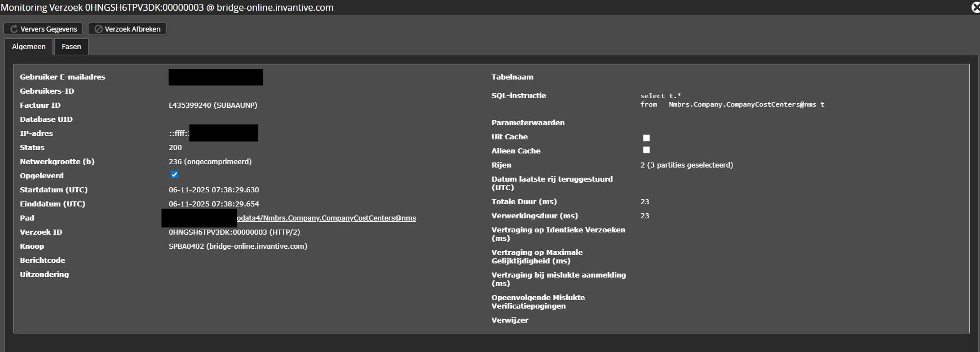Click the cancel icon on Verzoek Afbreken

(x=98, y=29)
